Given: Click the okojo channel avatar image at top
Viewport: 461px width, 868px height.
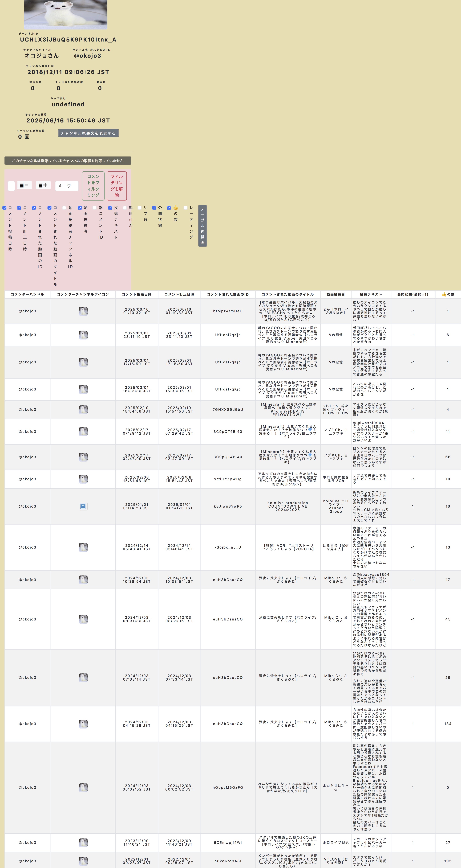Looking at the screenshot, I should (65, 14).
